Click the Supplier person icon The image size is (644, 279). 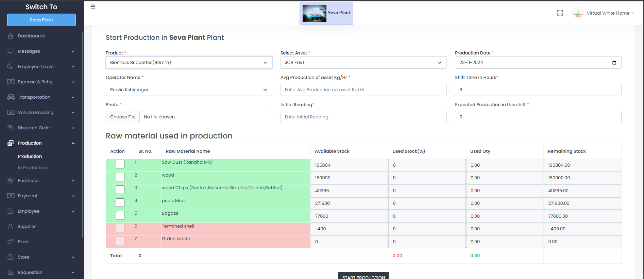[11, 227]
